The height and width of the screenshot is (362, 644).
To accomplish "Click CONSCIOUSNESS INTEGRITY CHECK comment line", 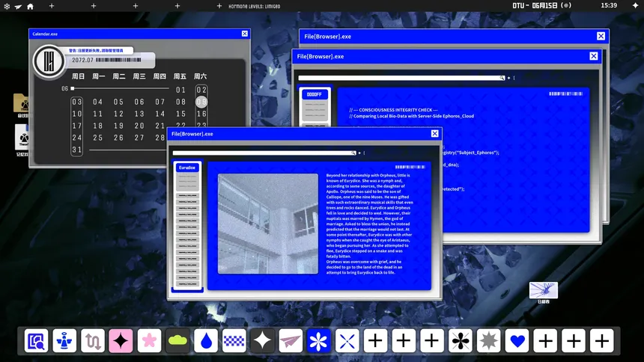I will click(x=393, y=110).
